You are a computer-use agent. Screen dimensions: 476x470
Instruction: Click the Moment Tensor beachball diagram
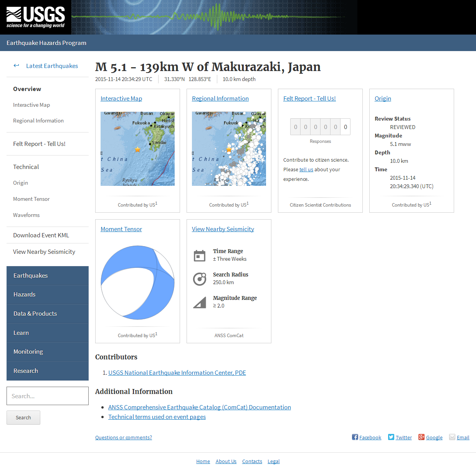[x=137, y=282]
